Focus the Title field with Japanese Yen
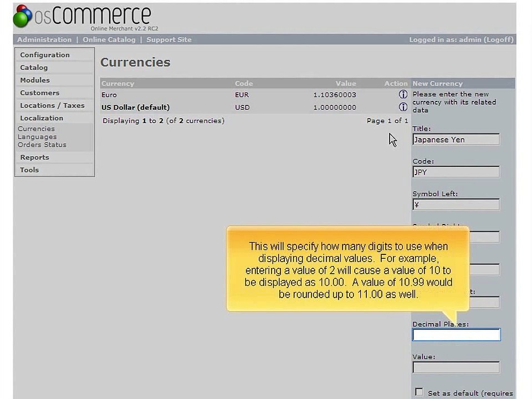 coord(456,140)
